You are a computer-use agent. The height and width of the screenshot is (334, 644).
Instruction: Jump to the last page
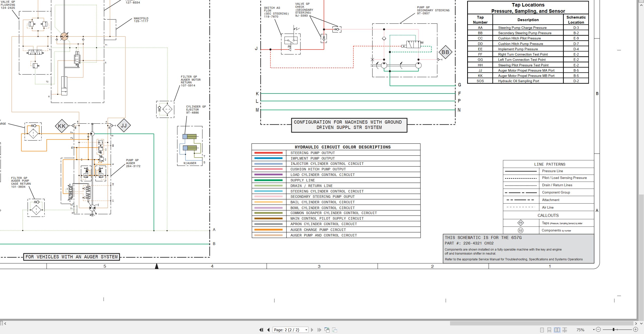pyautogui.click(x=319, y=330)
